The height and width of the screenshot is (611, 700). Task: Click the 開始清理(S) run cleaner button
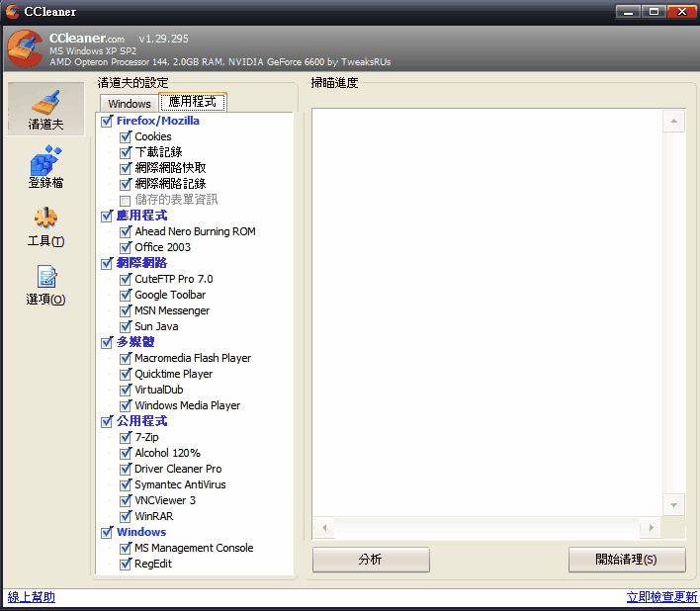(x=627, y=560)
